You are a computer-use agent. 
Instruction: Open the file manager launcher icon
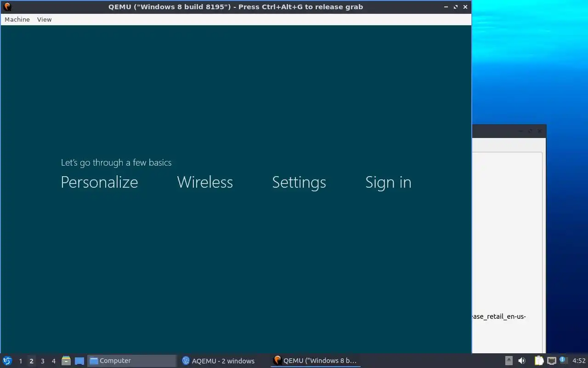pos(66,361)
